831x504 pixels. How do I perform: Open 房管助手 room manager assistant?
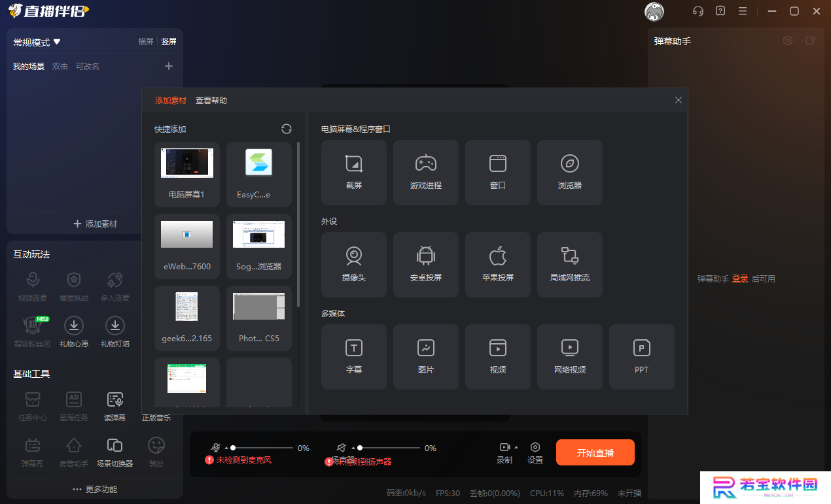click(74, 451)
